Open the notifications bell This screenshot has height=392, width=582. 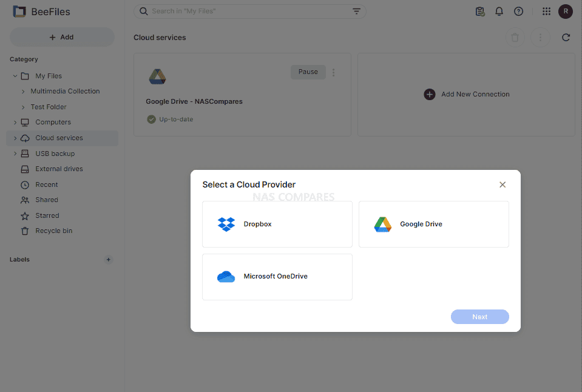[x=499, y=11]
